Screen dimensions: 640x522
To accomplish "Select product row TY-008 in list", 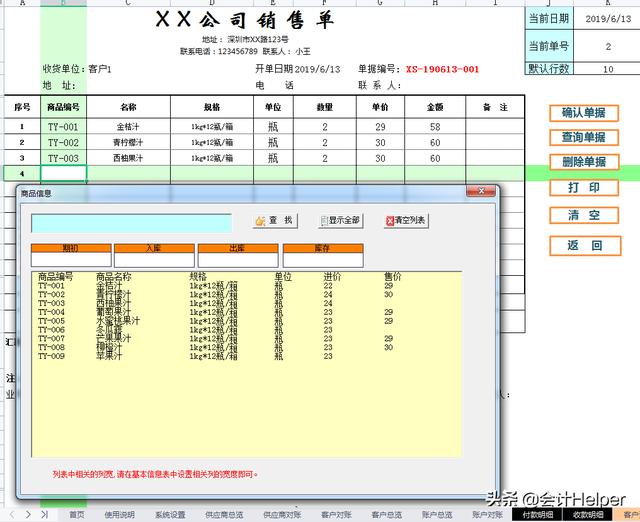I will [246, 347].
